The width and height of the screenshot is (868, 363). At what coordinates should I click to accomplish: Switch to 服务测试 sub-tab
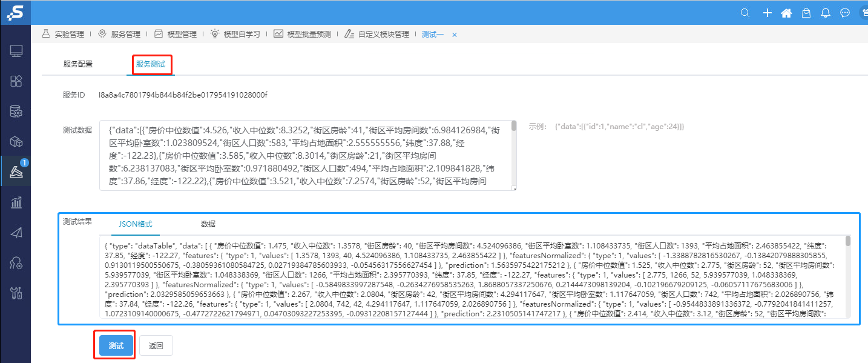[150, 64]
